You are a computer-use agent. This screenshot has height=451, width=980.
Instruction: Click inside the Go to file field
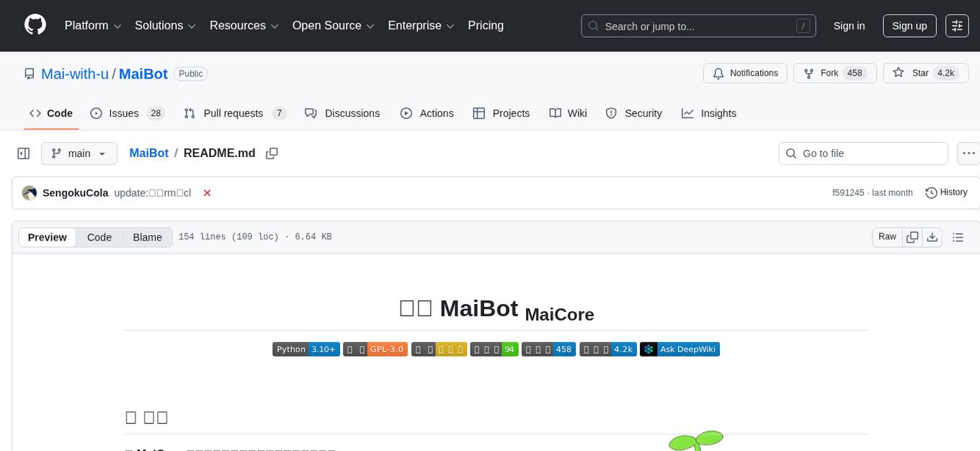click(x=863, y=153)
